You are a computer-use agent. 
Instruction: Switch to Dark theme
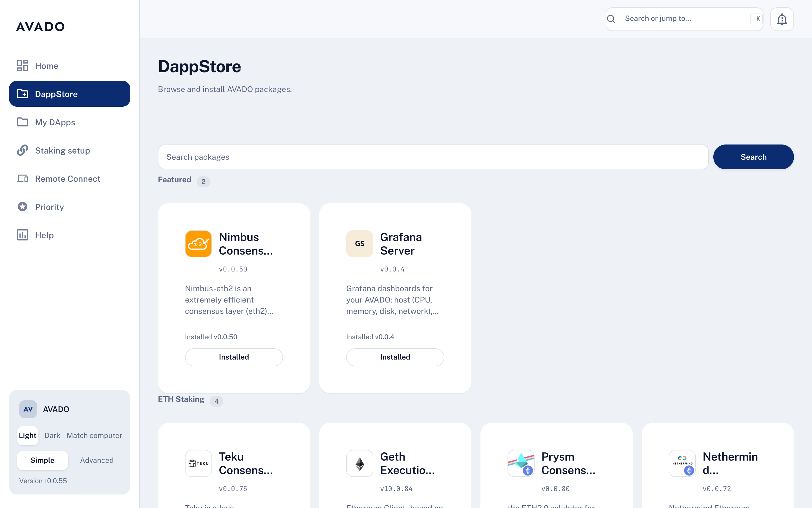pyautogui.click(x=52, y=435)
